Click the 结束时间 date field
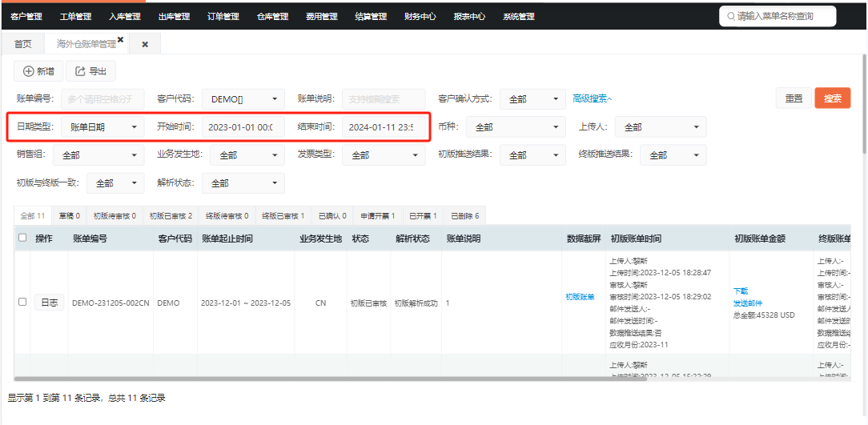868x425 pixels. (384, 127)
